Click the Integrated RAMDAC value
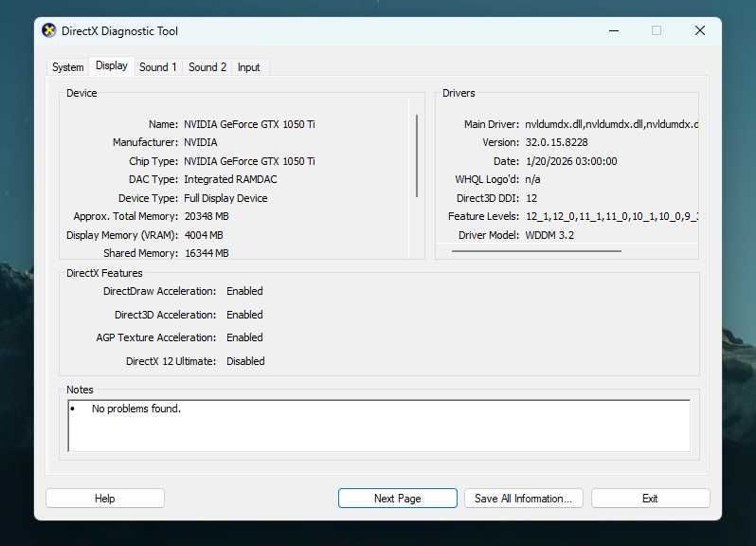 coord(230,179)
